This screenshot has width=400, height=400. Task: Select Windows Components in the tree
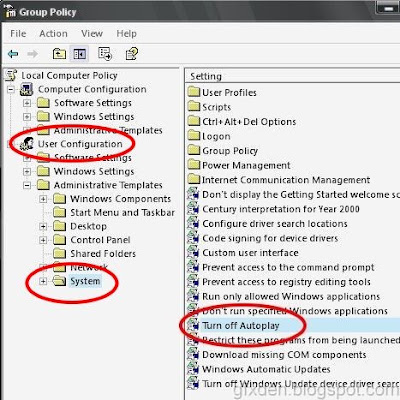pos(121,199)
